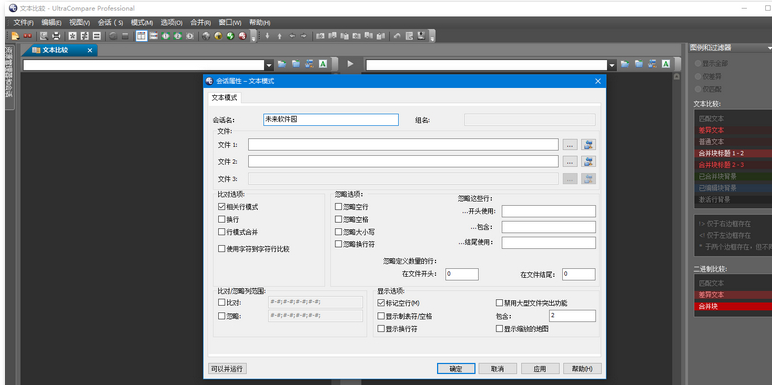Screen dimensions: 772x385
Task: Click right pane green A icon
Action: (x=666, y=64)
